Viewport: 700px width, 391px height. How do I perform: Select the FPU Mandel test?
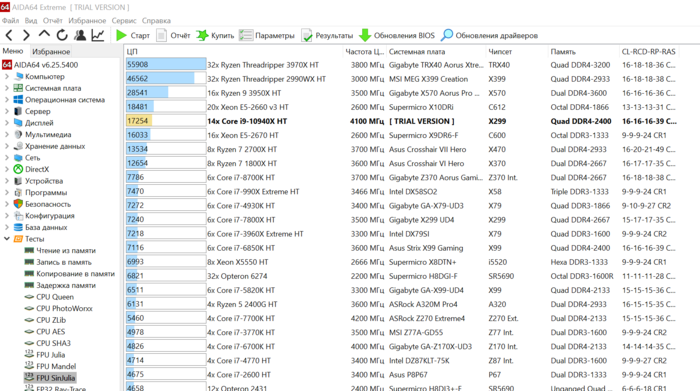56,366
